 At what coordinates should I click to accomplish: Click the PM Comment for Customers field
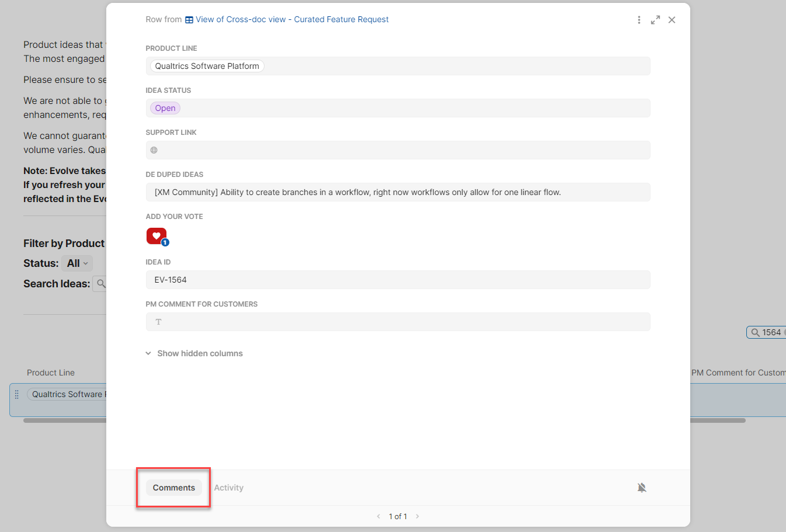[x=398, y=322]
